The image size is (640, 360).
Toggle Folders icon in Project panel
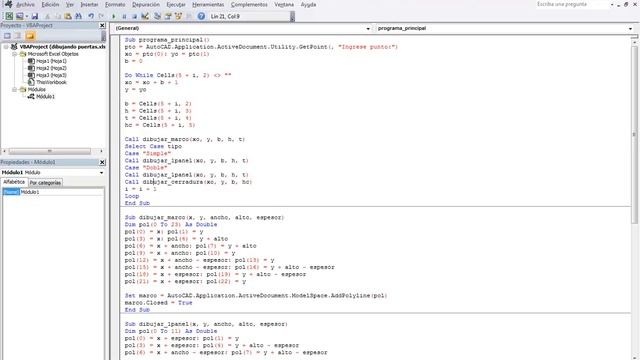click(x=30, y=36)
